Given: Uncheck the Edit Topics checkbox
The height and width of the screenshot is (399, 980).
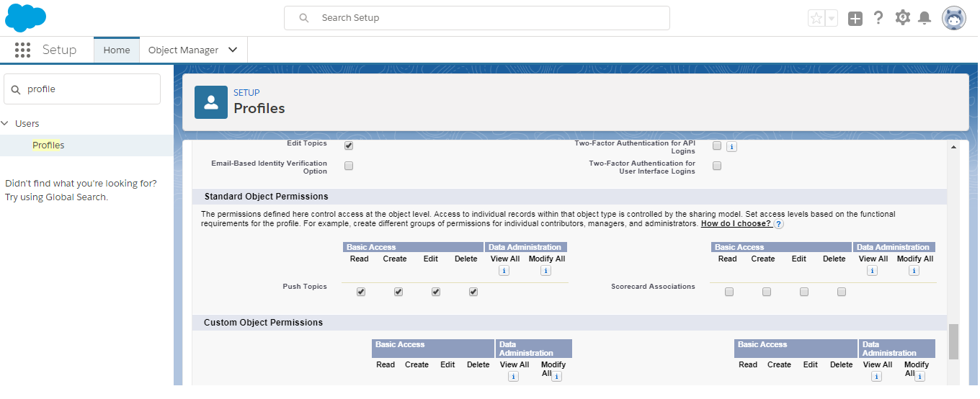Looking at the screenshot, I should (349, 145).
